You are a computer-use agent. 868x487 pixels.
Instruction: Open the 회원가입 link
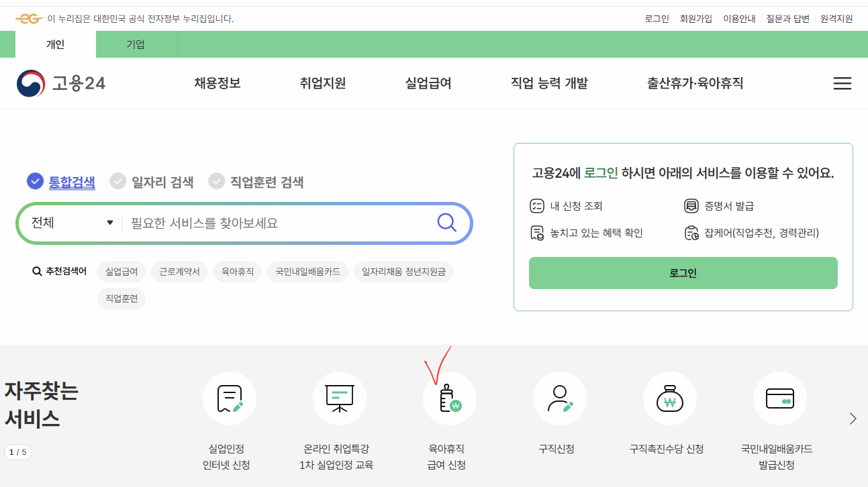point(696,18)
